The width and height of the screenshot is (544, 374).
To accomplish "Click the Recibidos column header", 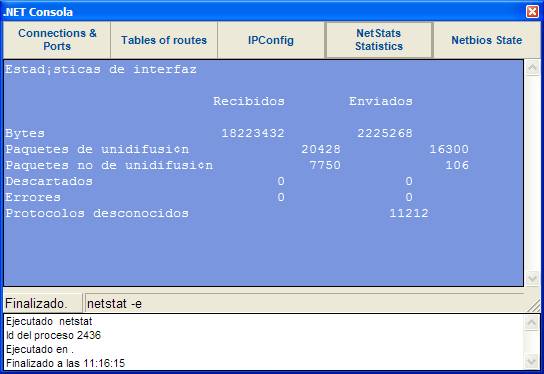I will click(x=249, y=101).
